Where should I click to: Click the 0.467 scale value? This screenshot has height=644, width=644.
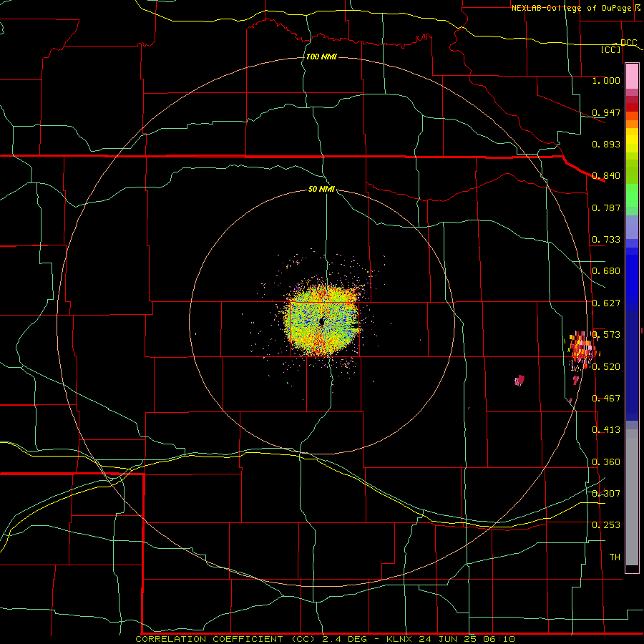pyautogui.click(x=606, y=399)
